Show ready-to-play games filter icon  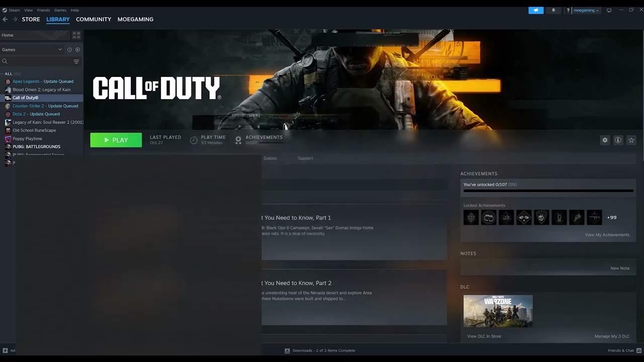77,50
